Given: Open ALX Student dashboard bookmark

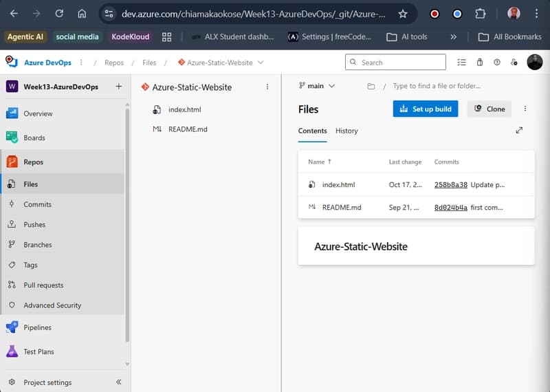Looking at the screenshot, I should [x=233, y=37].
